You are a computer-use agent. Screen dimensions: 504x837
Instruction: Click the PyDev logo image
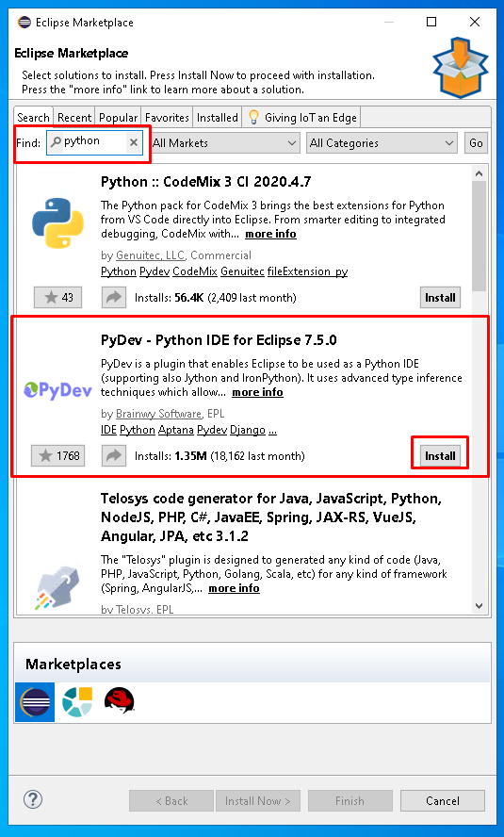point(57,391)
